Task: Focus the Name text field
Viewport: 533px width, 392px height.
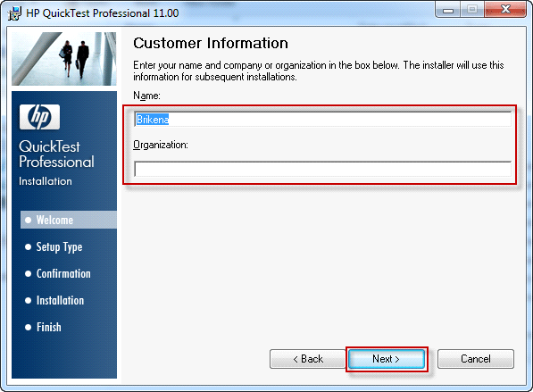Action: point(322,120)
